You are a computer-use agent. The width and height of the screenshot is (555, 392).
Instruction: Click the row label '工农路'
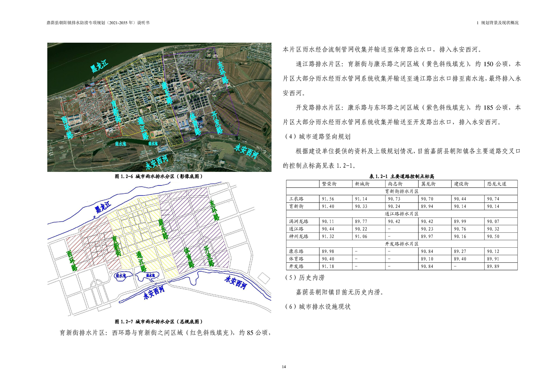tap(296, 199)
